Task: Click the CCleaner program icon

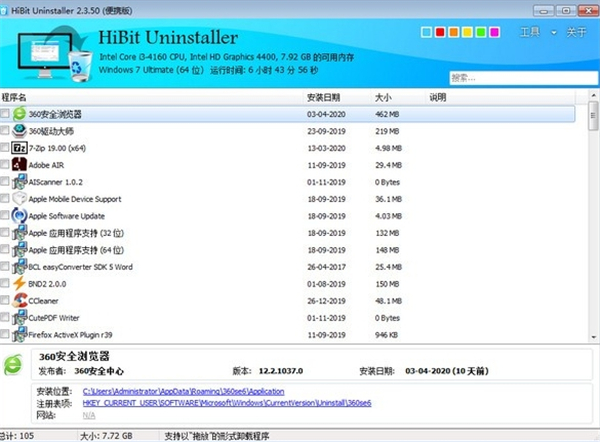Action: click(19, 300)
